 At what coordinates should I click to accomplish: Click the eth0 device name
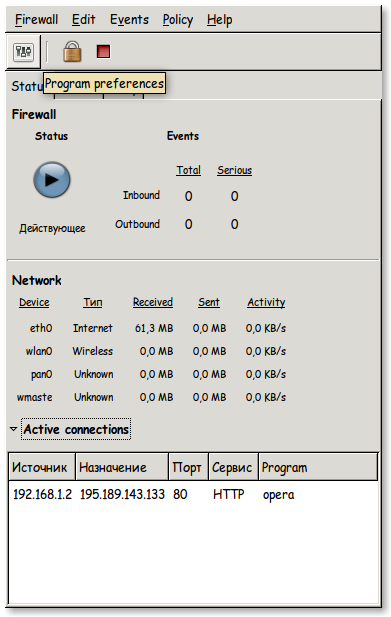click(41, 328)
